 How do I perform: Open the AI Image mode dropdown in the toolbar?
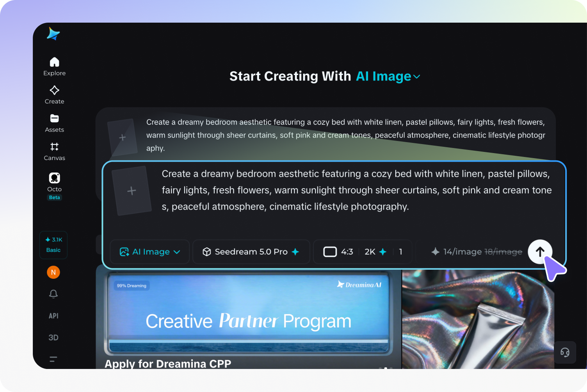pos(150,252)
